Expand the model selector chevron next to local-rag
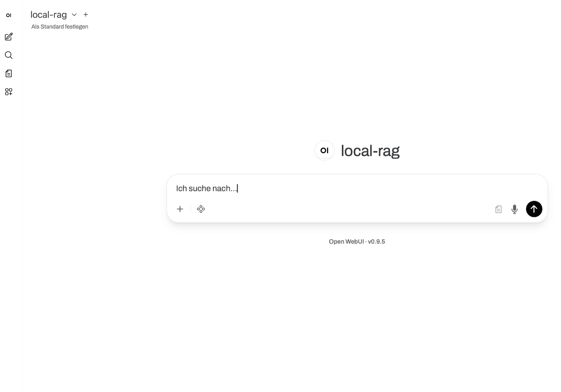The width and height of the screenshot is (561, 392). click(74, 15)
